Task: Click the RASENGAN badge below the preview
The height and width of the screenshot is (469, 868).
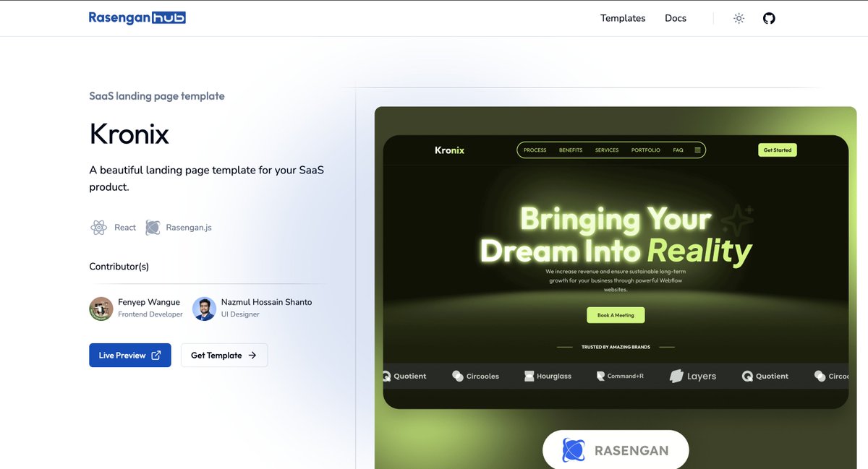Action: click(x=616, y=449)
